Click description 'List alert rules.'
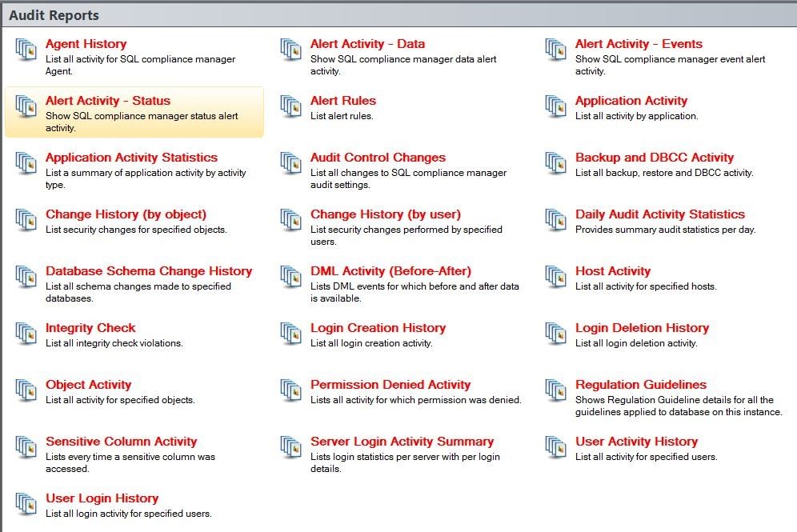 (x=342, y=116)
